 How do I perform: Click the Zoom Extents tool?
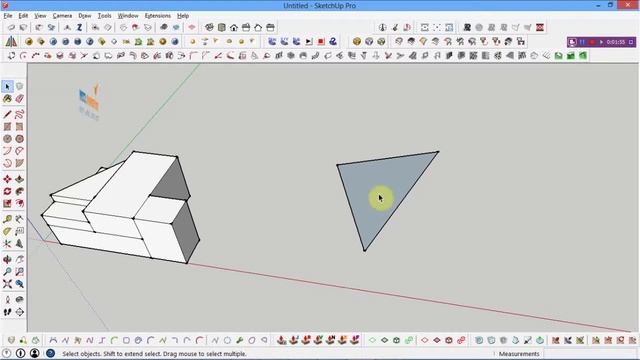coord(7,284)
